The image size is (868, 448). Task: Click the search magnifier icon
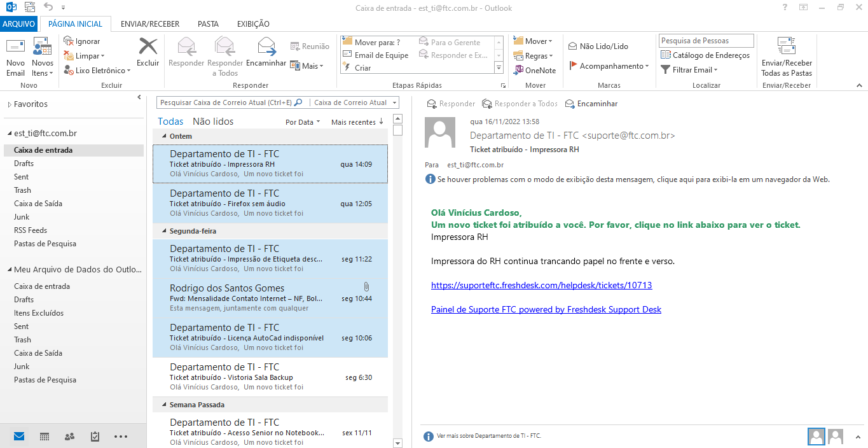[x=298, y=102]
